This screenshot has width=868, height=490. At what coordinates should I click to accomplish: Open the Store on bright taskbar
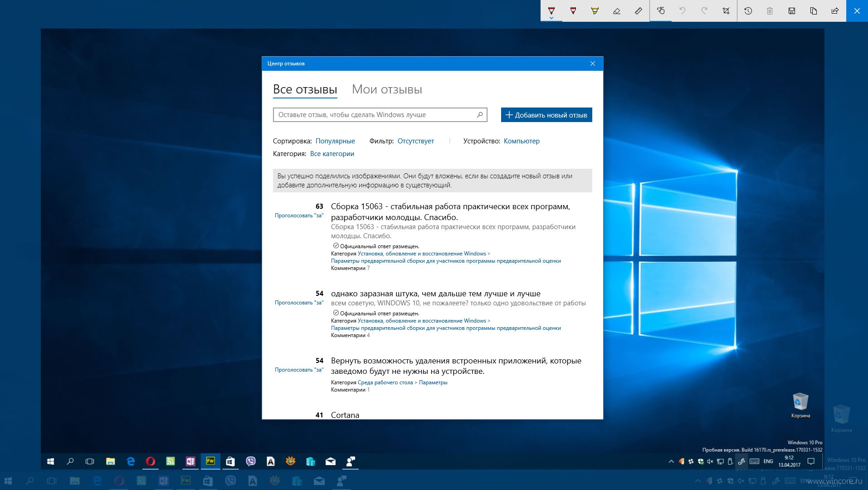pos(230,461)
